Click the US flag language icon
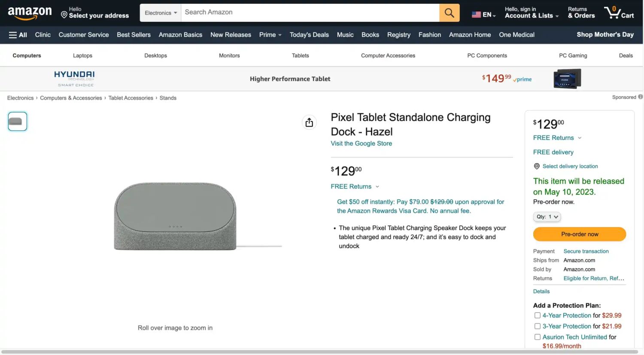Viewport: 644px width, 355px height. [x=476, y=15]
